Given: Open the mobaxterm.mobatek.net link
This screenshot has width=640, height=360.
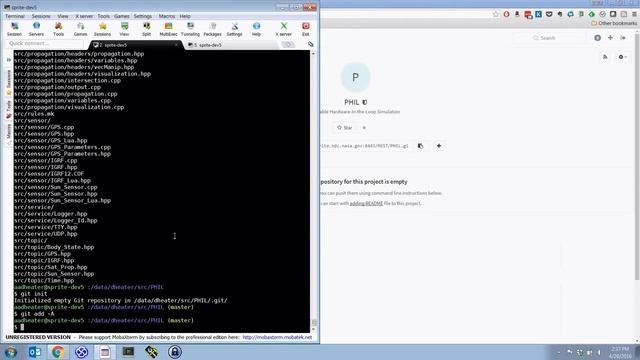Looking at the screenshot, I should point(277,337).
